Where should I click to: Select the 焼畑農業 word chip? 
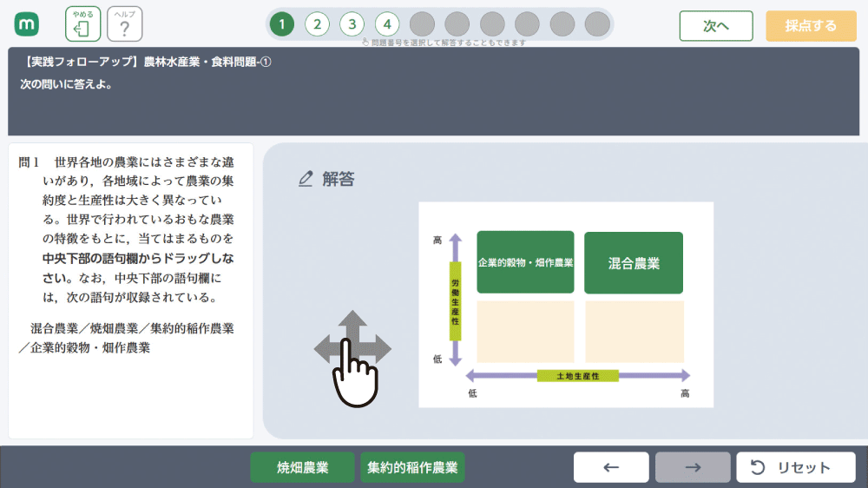point(302,467)
